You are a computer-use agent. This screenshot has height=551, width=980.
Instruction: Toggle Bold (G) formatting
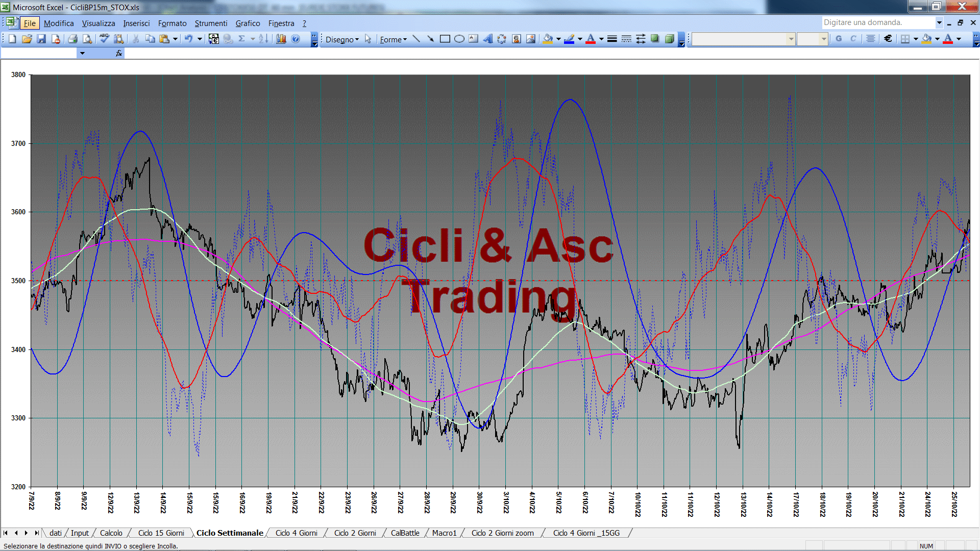pyautogui.click(x=839, y=39)
